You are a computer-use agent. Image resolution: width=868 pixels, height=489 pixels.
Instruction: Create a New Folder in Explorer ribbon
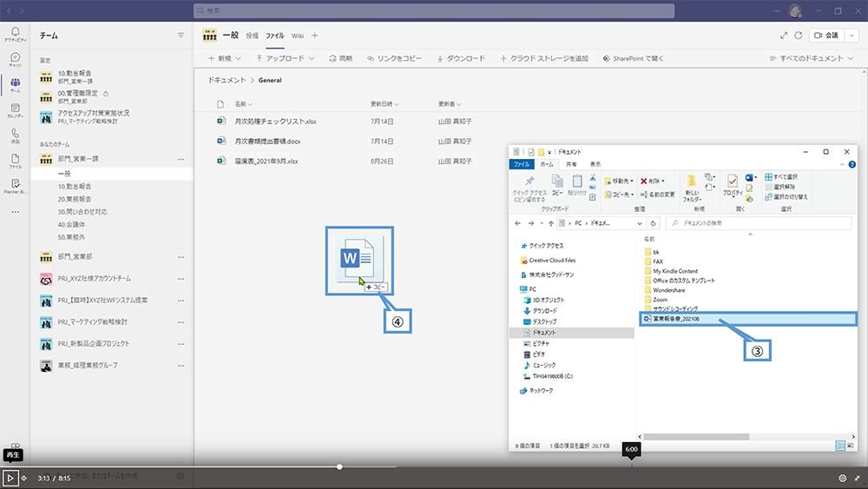[x=692, y=188]
